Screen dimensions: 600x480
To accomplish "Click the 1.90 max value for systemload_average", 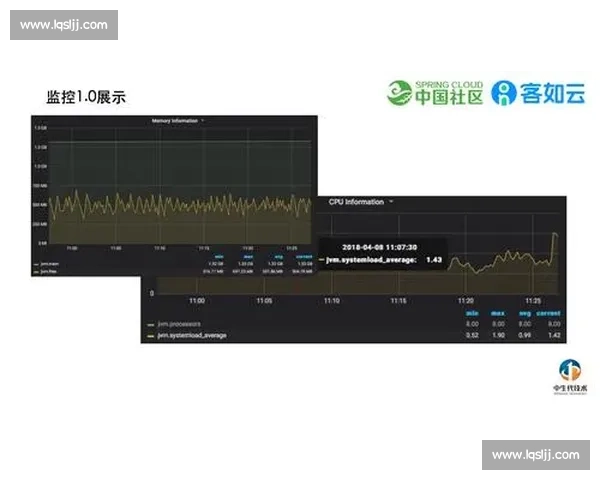I will [x=498, y=335].
